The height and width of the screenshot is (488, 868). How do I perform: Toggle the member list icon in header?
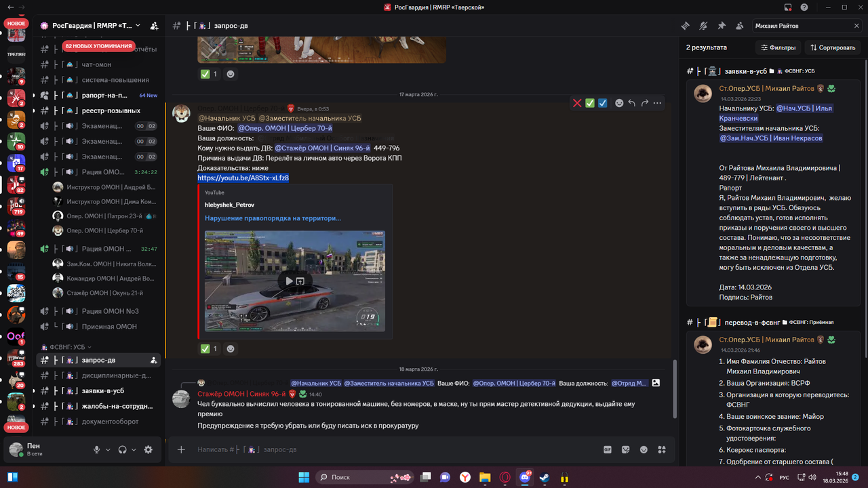click(739, 26)
